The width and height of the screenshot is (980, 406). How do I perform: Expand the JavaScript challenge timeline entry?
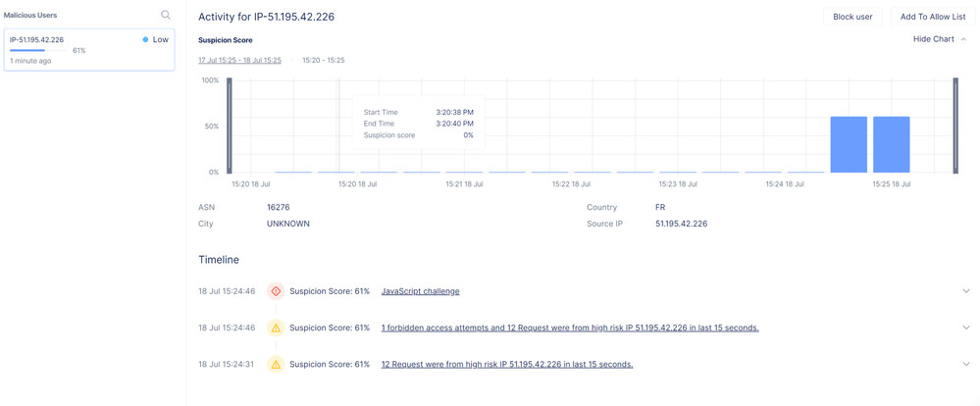click(x=966, y=291)
